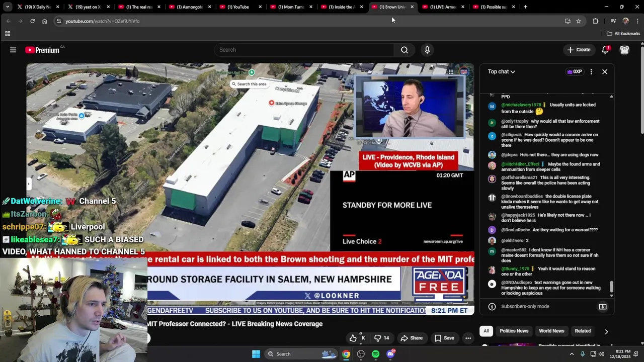Click the live chat scrollbar thumb
This screenshot has width=644, height=362.
coord(611,287)
